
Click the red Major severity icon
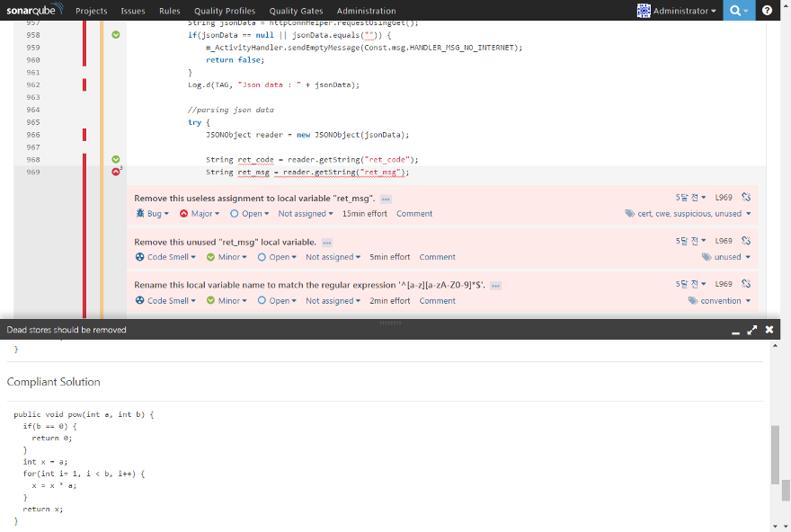click(183, 213)
